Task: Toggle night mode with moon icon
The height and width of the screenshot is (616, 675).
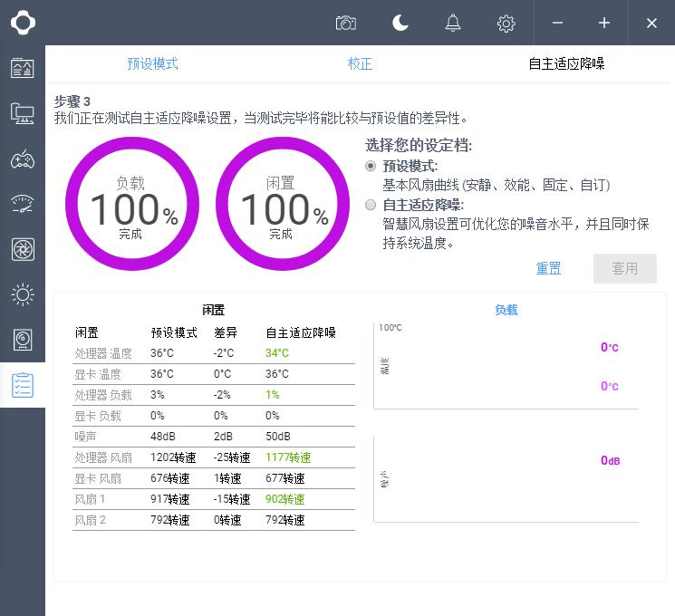Action: (400, 23)
